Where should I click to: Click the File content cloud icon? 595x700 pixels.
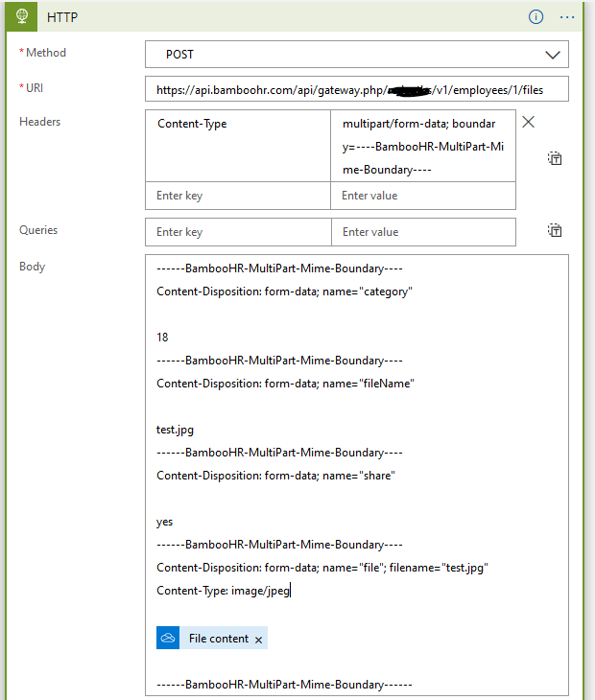point(168,639)
